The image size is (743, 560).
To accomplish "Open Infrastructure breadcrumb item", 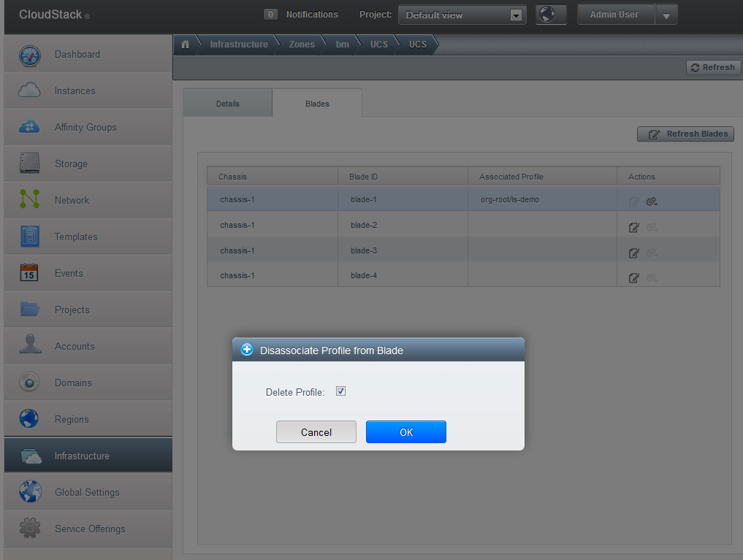I will tap(239, 45).
